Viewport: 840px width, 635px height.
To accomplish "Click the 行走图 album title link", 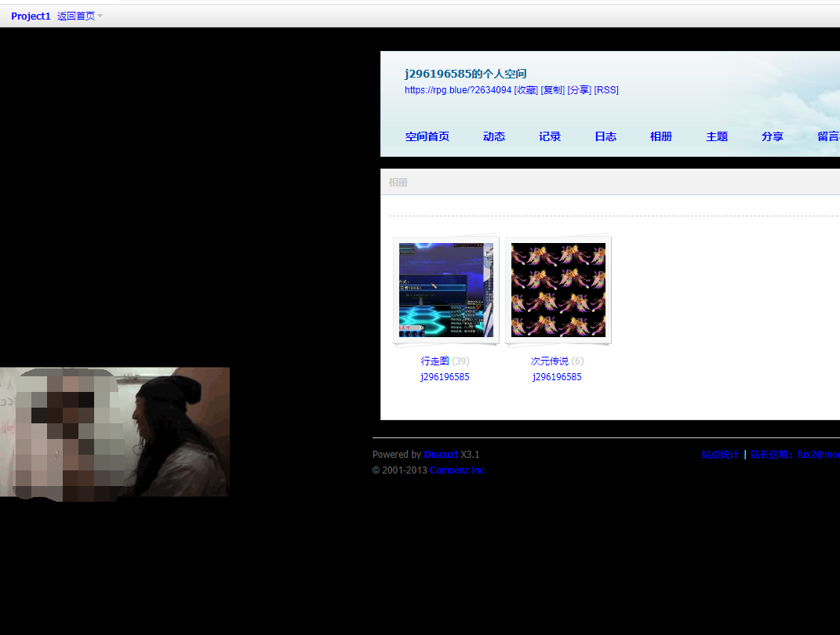I will pos(435,361).
